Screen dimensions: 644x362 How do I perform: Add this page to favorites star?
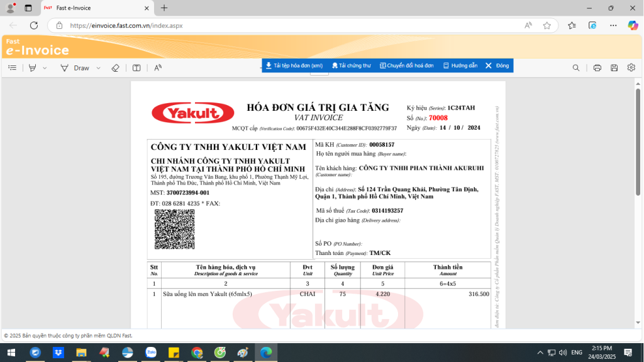547,26
